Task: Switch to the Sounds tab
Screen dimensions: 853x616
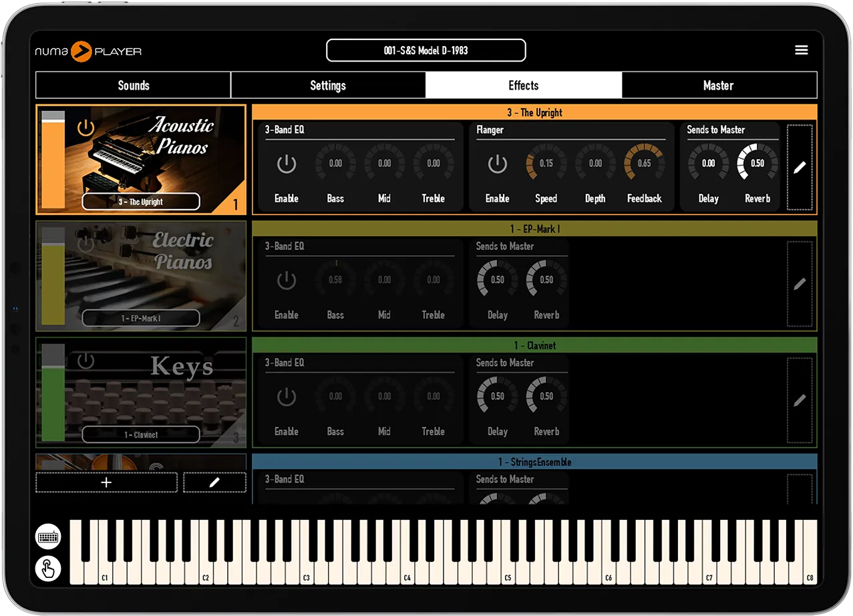Action: click(x=134, y=86)
